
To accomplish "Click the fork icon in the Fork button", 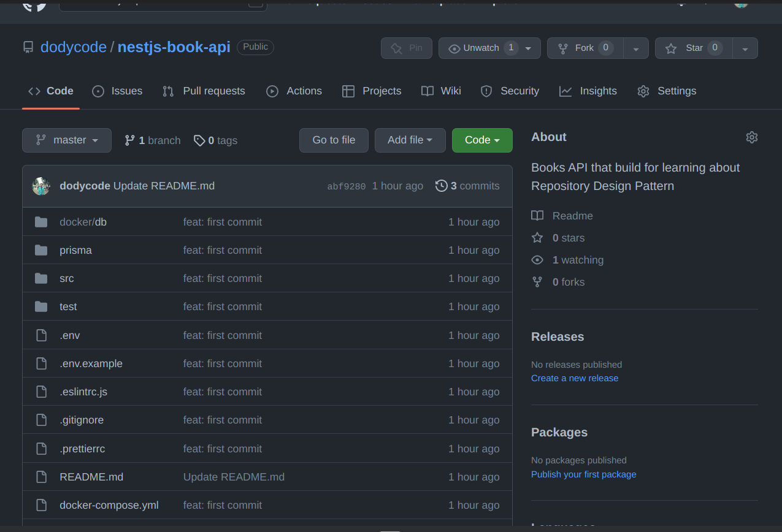I will [x=562, y=48].
